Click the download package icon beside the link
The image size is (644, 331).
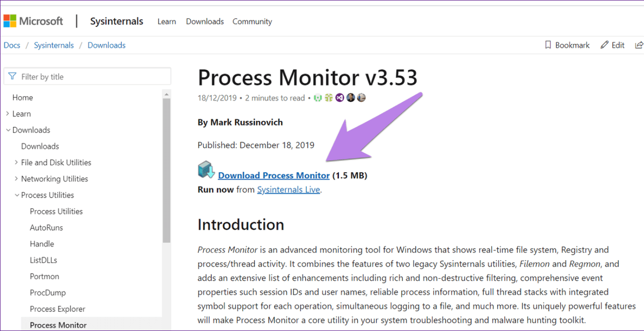(x=206, y=170)
